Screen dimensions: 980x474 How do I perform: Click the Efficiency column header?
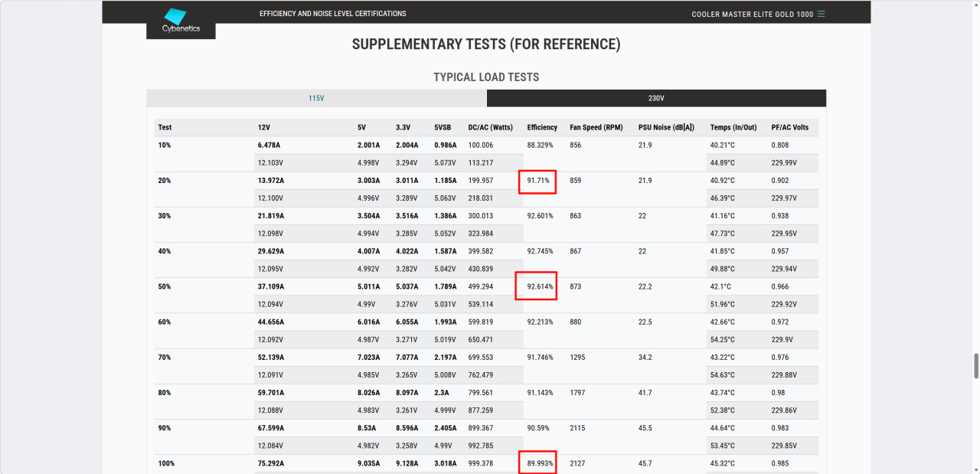pyautogui.click(x=542, y=127)
